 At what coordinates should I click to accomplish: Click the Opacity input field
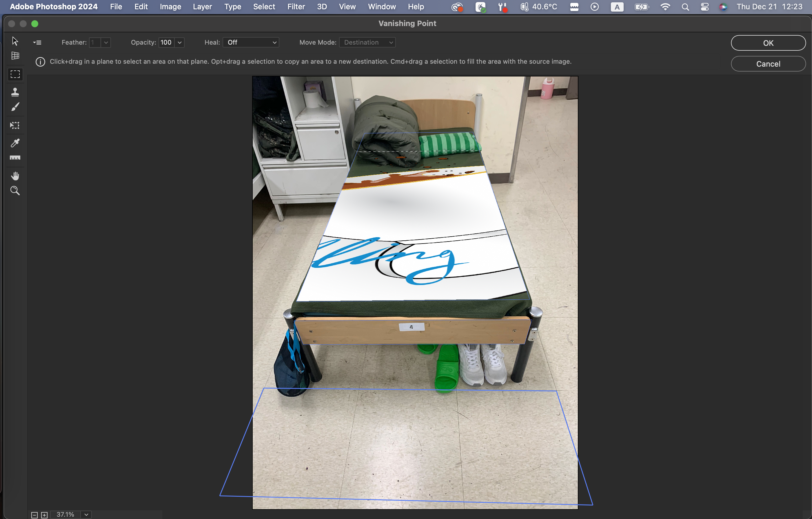tap(166, 43)
